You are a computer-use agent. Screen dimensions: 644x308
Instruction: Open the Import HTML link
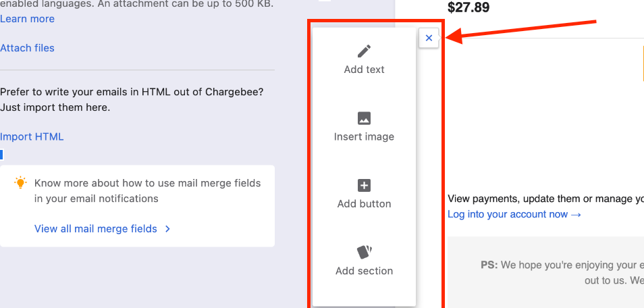tap(32, 136)
